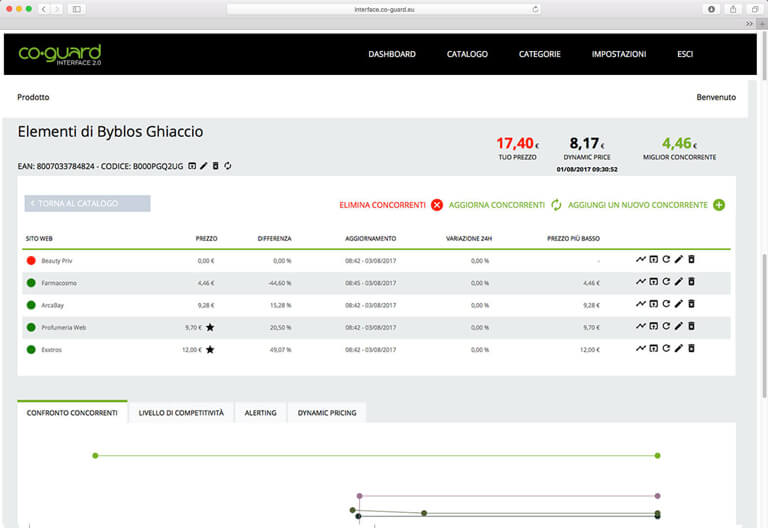The height and width of the screenshot is (528, 768).
Task: Delete the ArcaBay competitor via trash icon
Action: click(691, 305)
